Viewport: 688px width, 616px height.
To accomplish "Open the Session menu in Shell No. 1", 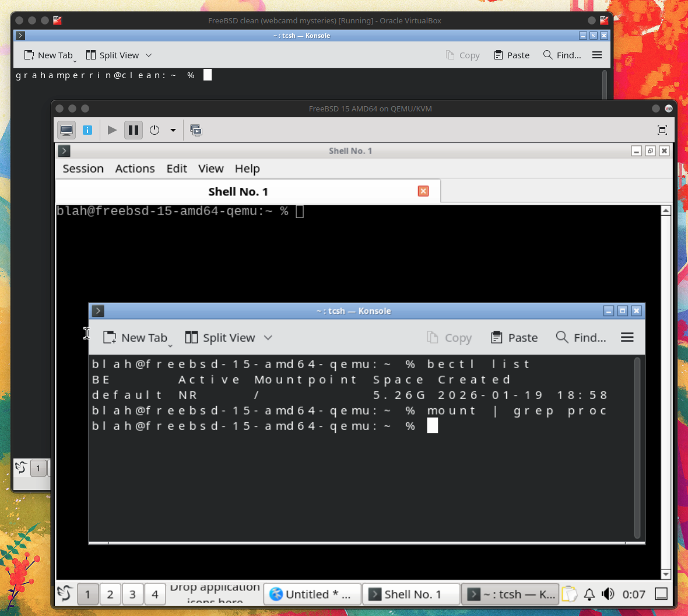I will point(83,169).
